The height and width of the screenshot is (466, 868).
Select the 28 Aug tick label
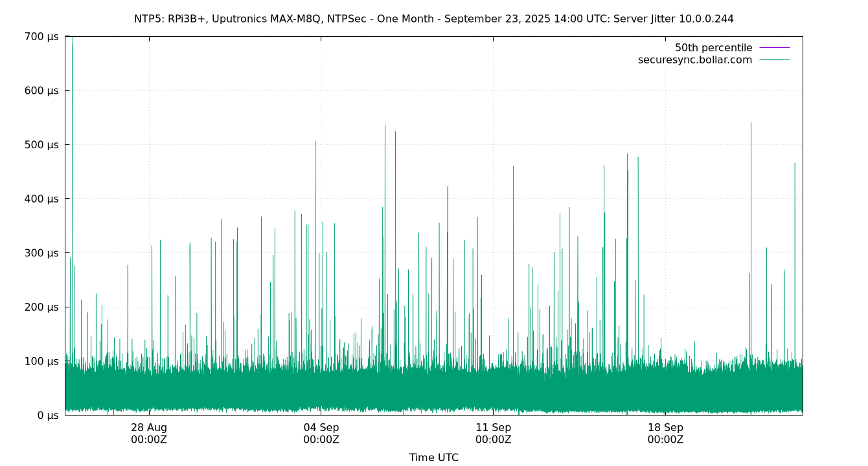(x=148, y=428)
